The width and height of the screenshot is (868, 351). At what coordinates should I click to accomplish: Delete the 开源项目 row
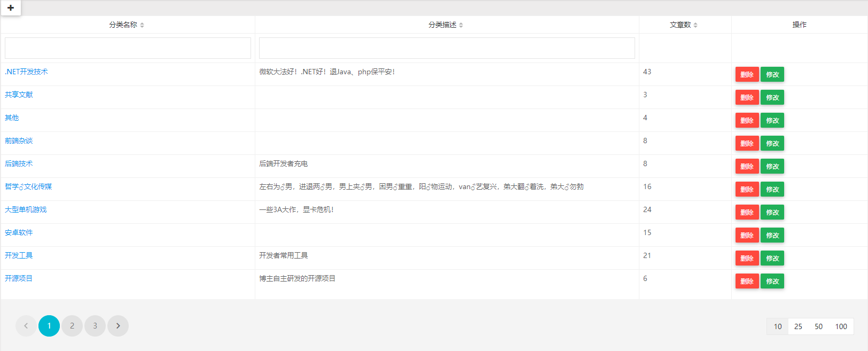[747, 282]
